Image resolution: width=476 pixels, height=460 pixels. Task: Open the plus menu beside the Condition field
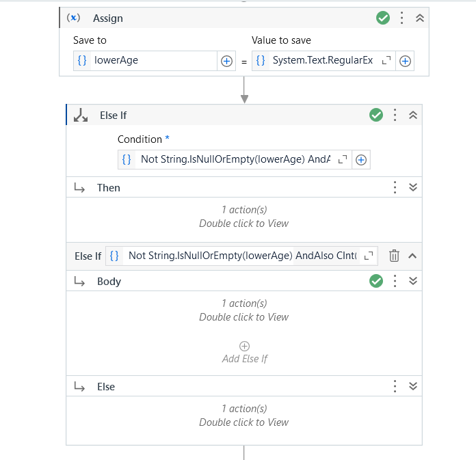[361, 160]
